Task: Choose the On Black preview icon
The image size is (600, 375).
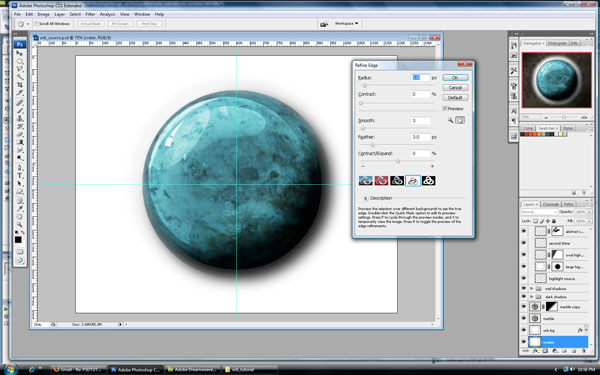Action: [397, 181]
